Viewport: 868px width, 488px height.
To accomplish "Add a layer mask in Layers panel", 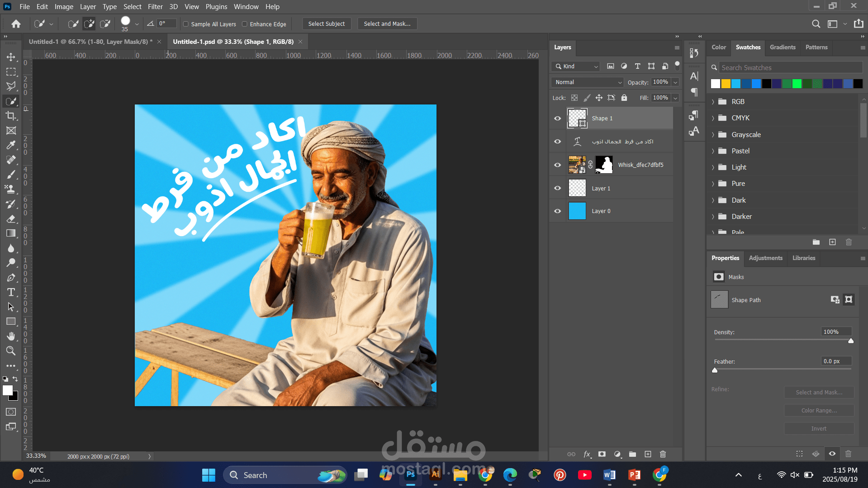I will 602,454.
